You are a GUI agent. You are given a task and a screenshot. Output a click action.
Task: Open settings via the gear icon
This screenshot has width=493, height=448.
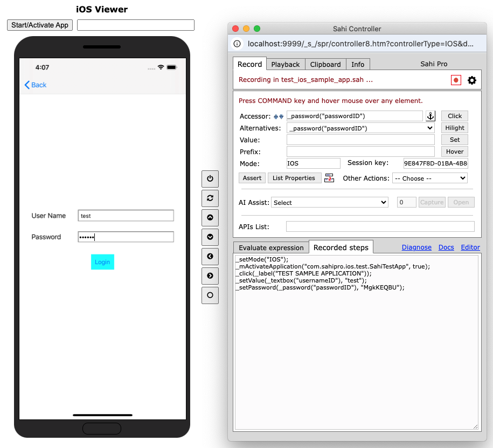coord(472,80)
